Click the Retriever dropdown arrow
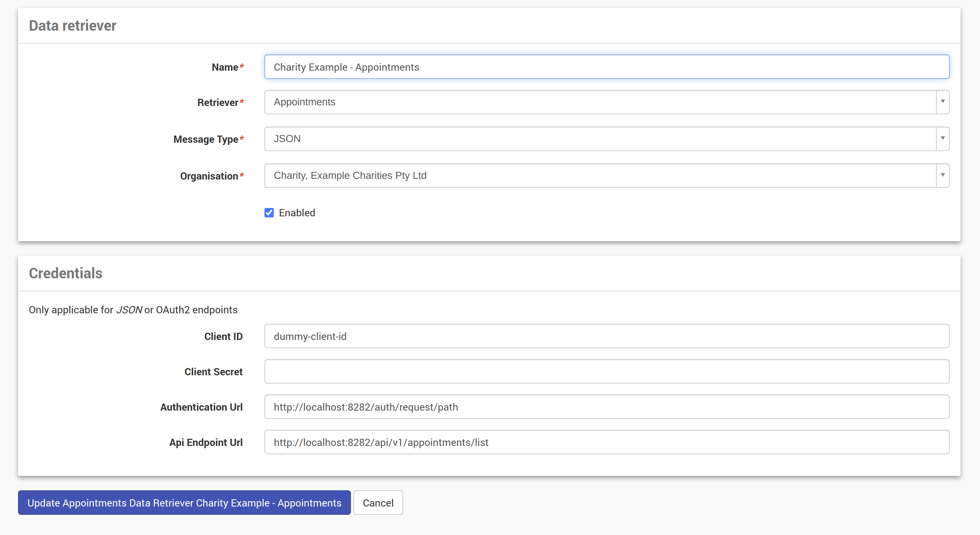 [x=942, y=102]
